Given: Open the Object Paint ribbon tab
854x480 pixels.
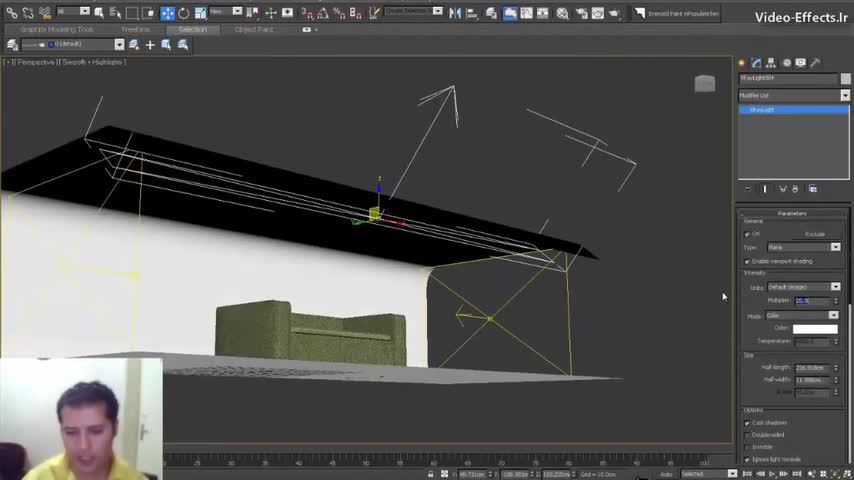Looking at the screenshot, I should click(x=253, y=29).
